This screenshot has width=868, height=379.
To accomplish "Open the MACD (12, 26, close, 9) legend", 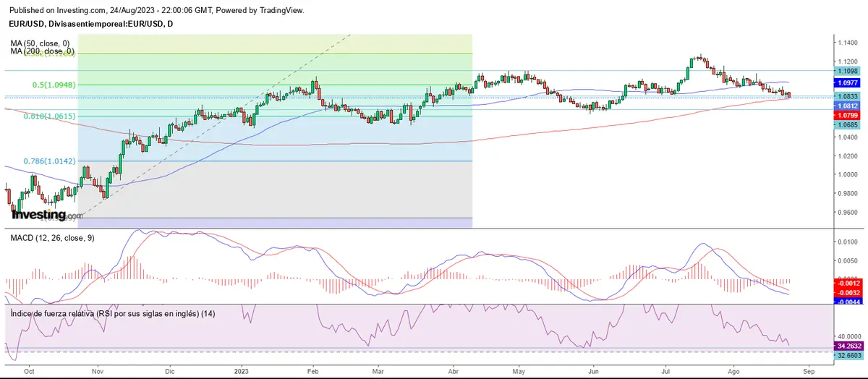I will coord(52,238).
